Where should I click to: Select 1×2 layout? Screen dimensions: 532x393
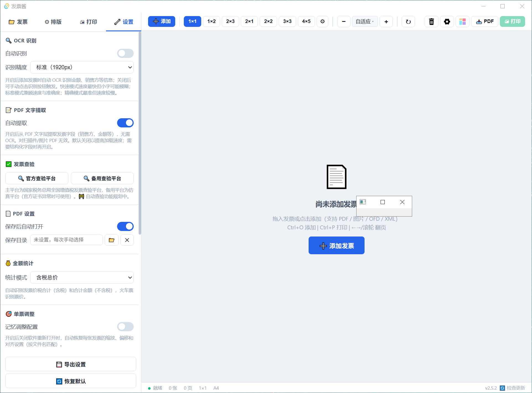[211, 21]
